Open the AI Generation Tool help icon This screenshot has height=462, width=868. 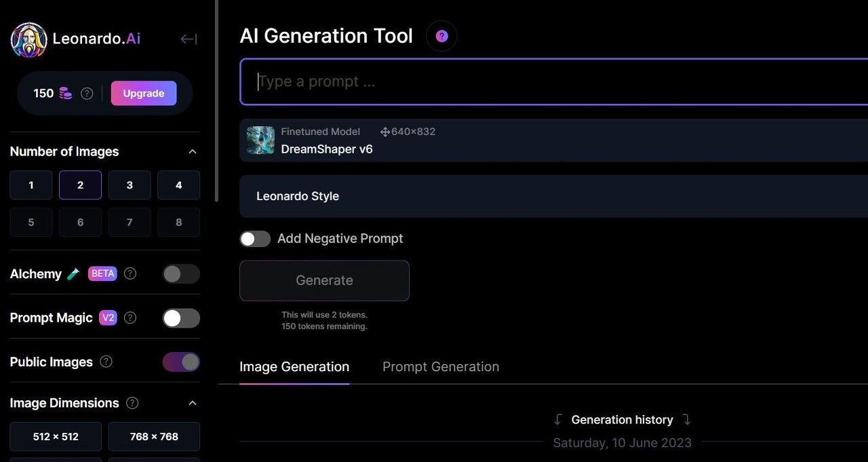[x=441, y=36]
